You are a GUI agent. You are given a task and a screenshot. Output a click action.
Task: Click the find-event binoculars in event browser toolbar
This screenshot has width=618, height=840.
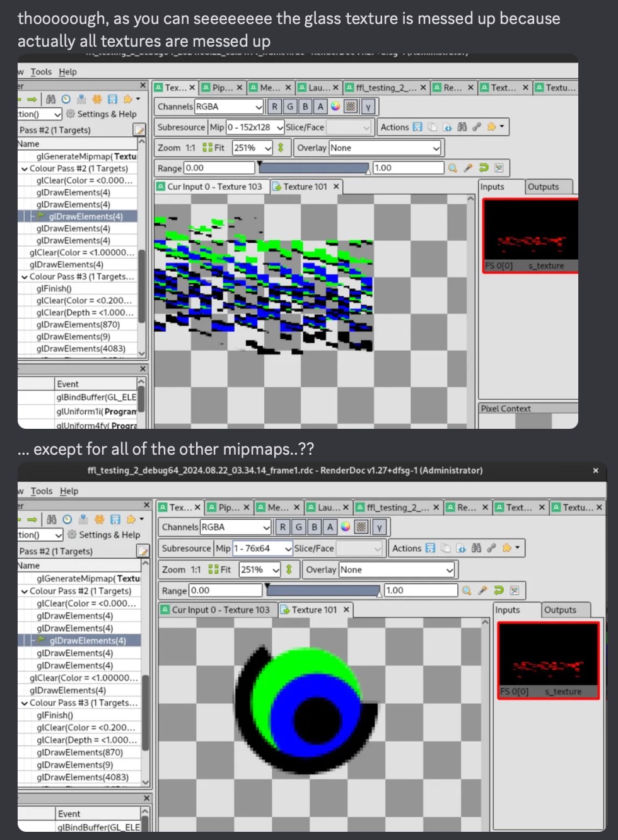[x=51, y=99]
